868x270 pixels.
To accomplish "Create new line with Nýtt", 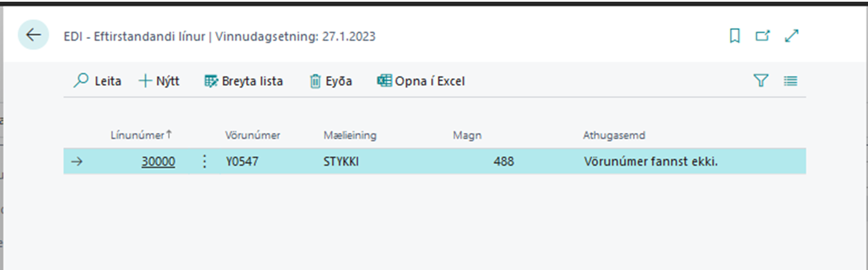I will (x=159, y=81).
